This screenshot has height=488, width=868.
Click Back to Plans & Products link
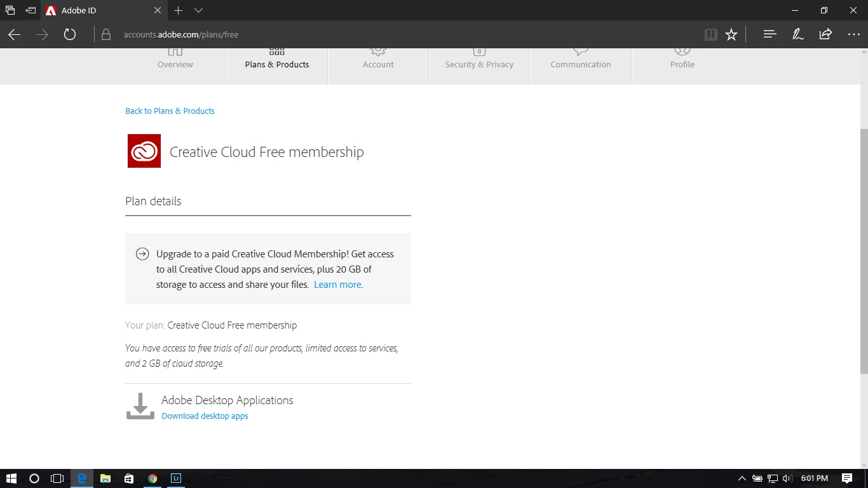point(170,111)
